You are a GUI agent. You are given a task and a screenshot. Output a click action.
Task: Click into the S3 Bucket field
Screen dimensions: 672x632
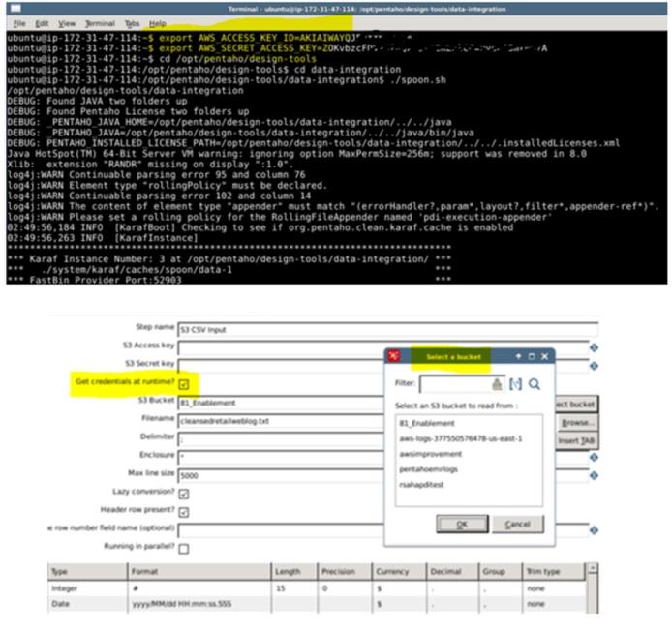pos(281,403)
